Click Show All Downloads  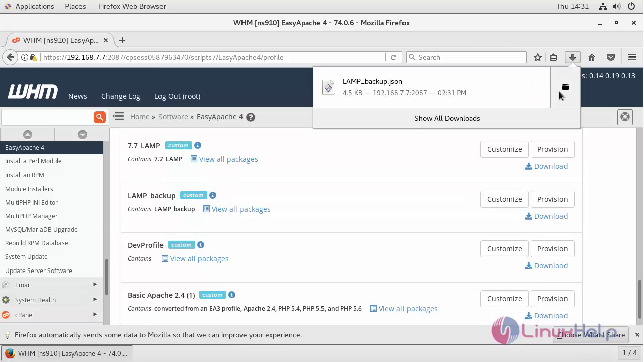click(447, 118)
